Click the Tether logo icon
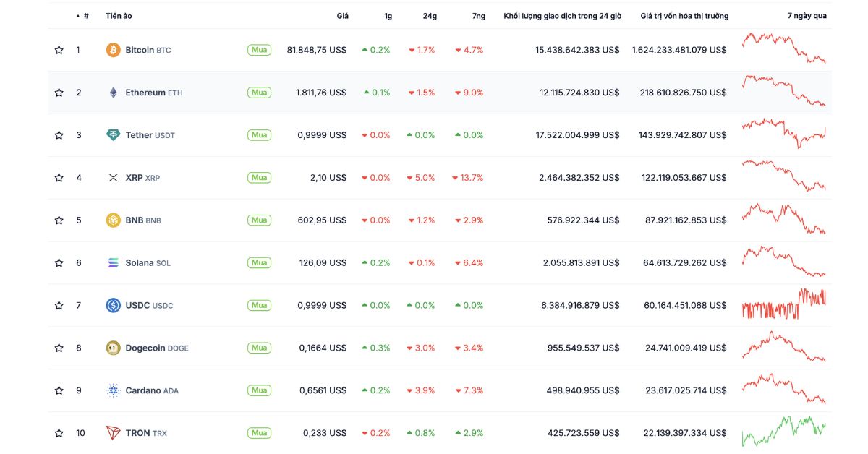Viewport: 868px width, 454px height. (x=113, y=135)
